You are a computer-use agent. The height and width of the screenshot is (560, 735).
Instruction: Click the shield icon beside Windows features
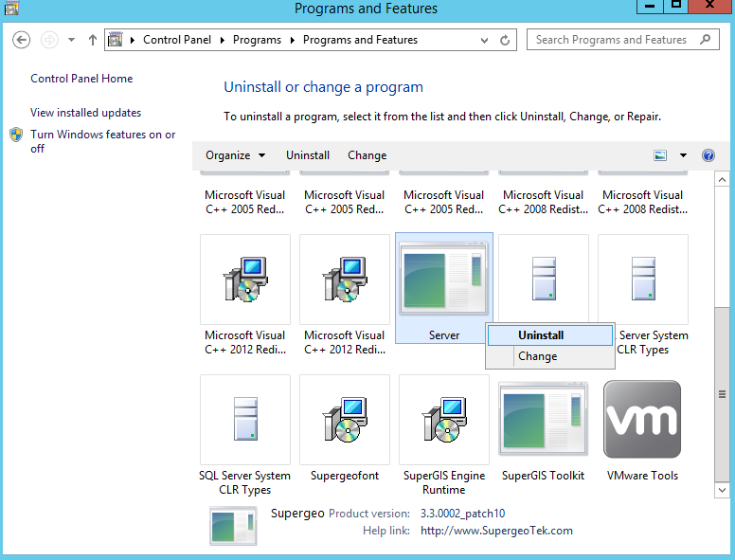pos(16,135)
